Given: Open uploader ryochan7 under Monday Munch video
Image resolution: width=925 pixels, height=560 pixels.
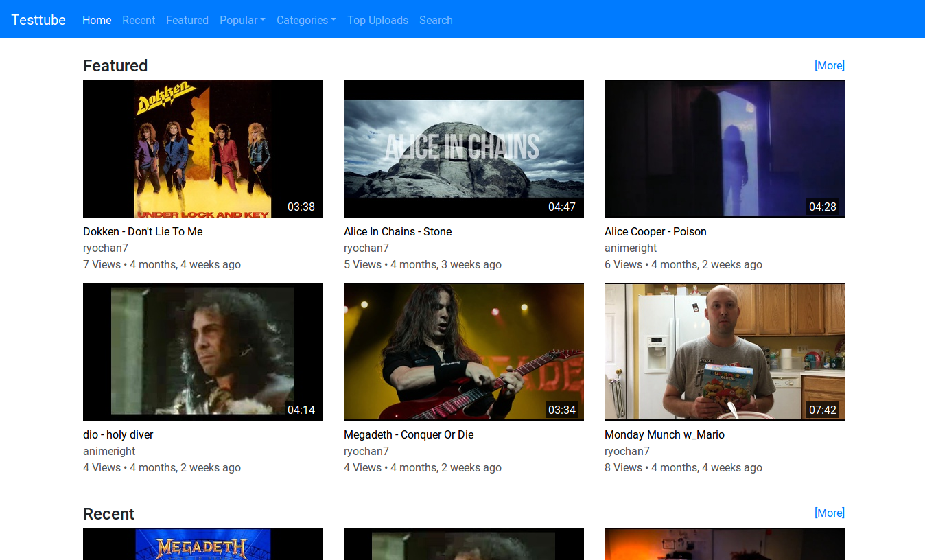Looking at the screenshot, I should pyautogui.click(x=627, y=451).
